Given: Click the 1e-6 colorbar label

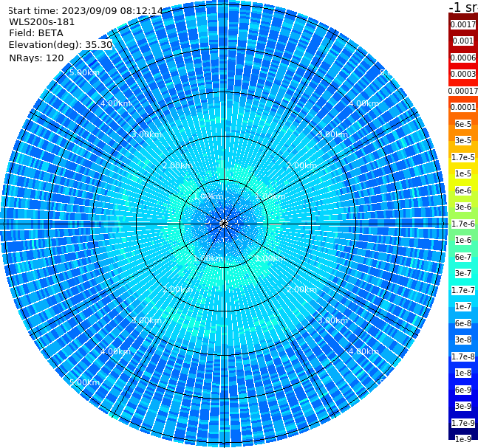Looking at the screenshot, I should [x=463, y=240].
